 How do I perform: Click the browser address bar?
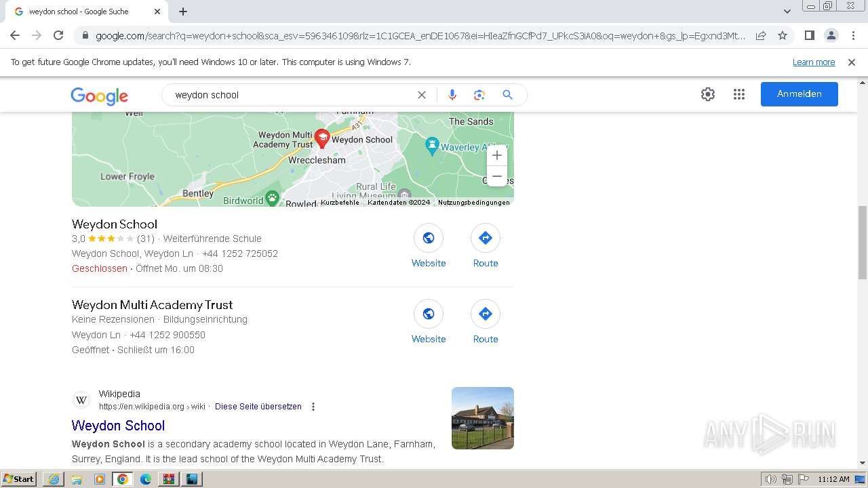click(420, 36)
